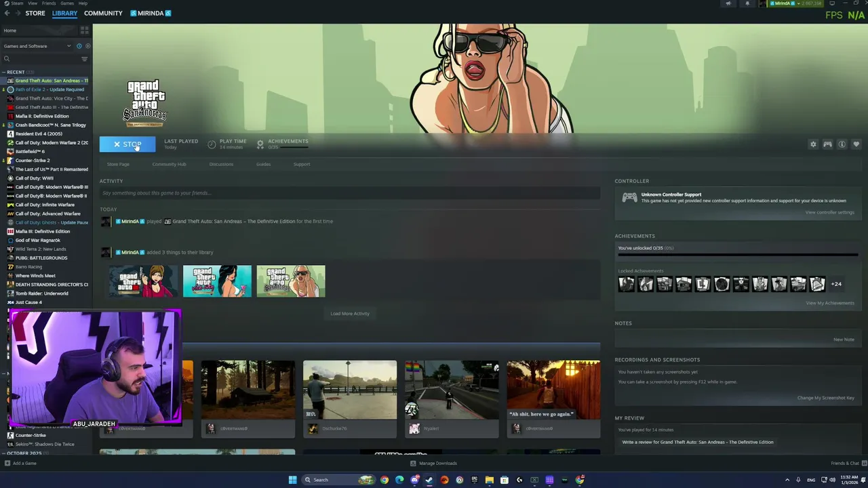Open the Store Page link
868x488 pixels.
click(118, 164)
